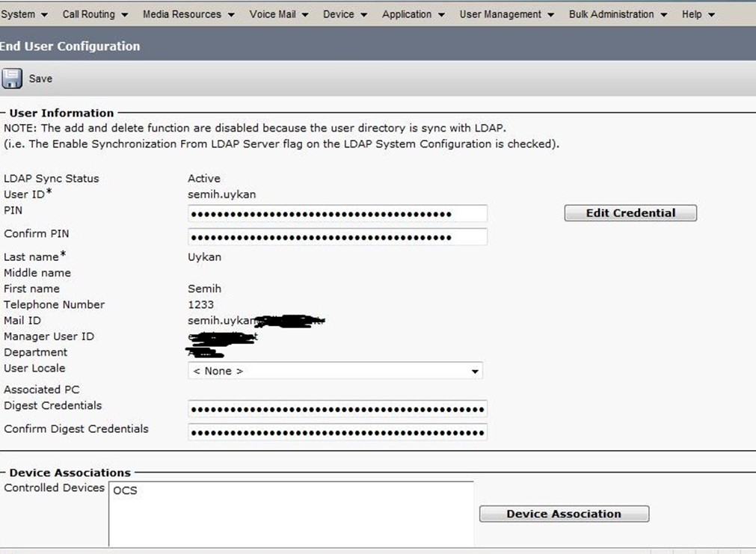Open the System menu
The image size is (756, 554).
pyautogui.click(x=24, y=14)
